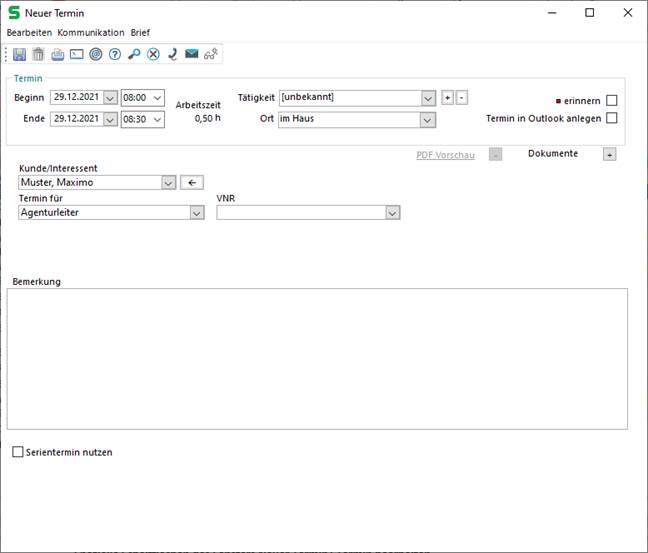Click the trash can delete icon
This screenshot has width=648, height=553.
pos(38,54)
